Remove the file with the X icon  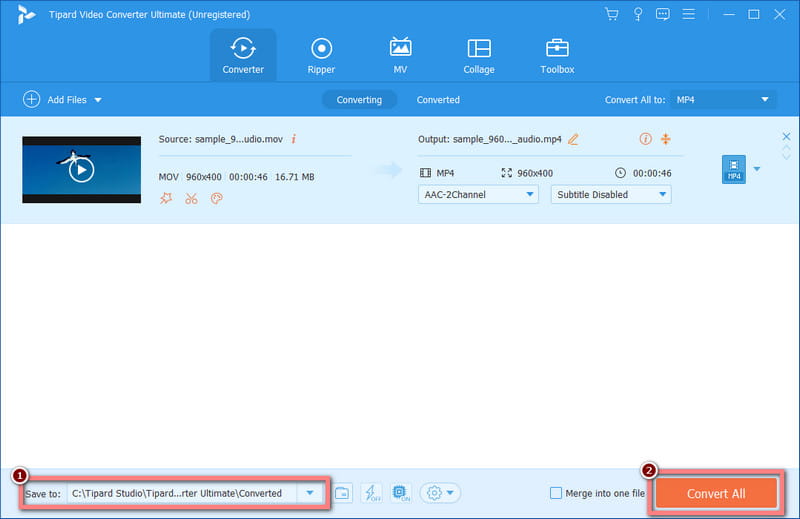click(786, 136)
